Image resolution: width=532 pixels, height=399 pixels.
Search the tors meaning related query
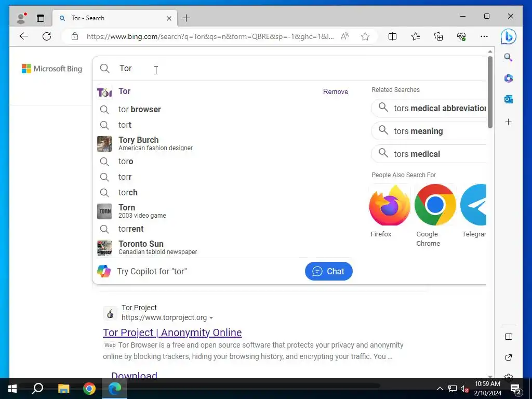coord(429,131)
